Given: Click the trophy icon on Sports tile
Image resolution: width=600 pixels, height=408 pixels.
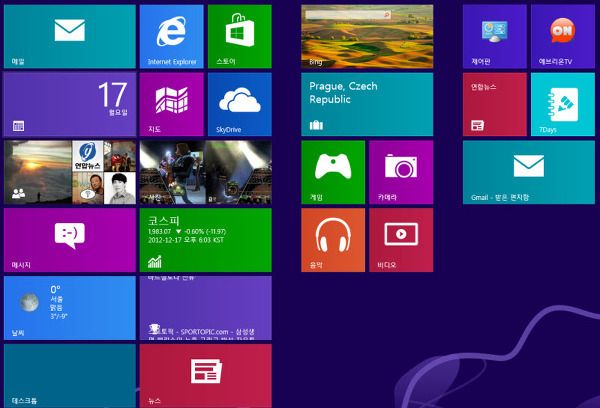Looking at the screenshot, I should click(154, 329).
